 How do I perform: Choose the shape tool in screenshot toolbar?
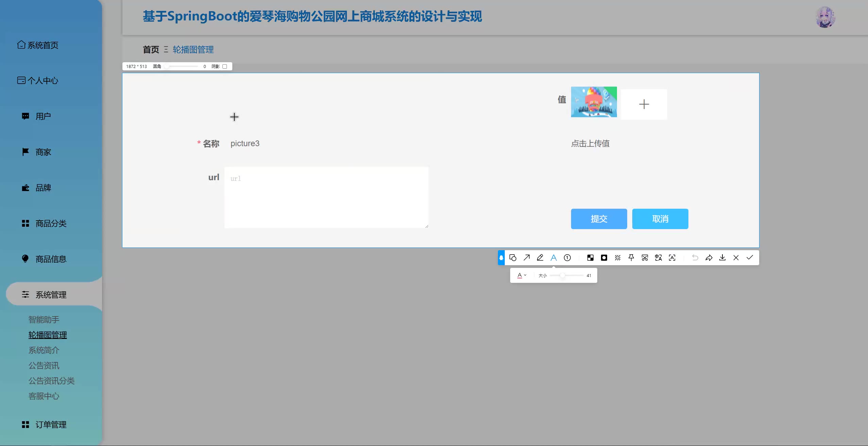click(x=513, y=258)
